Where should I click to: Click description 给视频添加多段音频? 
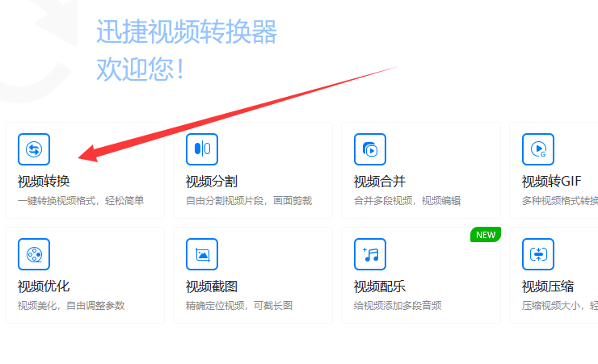pyautogui.click(x=398, y=306)
